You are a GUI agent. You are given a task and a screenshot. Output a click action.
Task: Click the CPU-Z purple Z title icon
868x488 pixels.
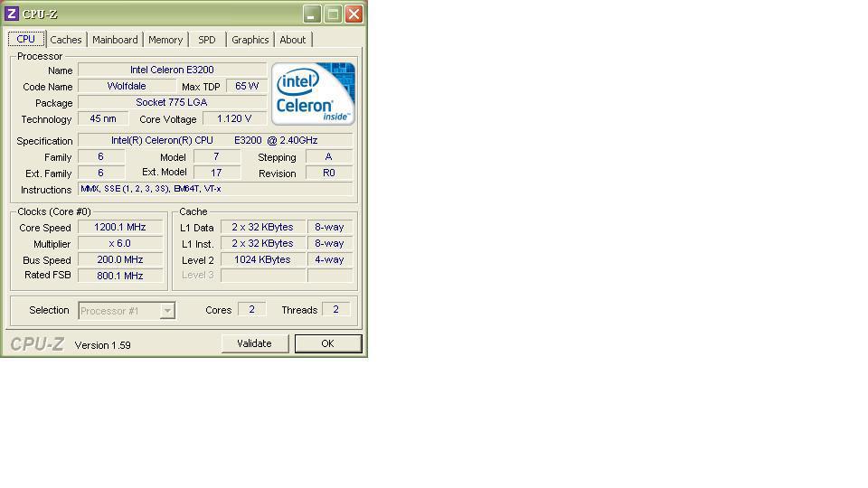tap(11, 14)
